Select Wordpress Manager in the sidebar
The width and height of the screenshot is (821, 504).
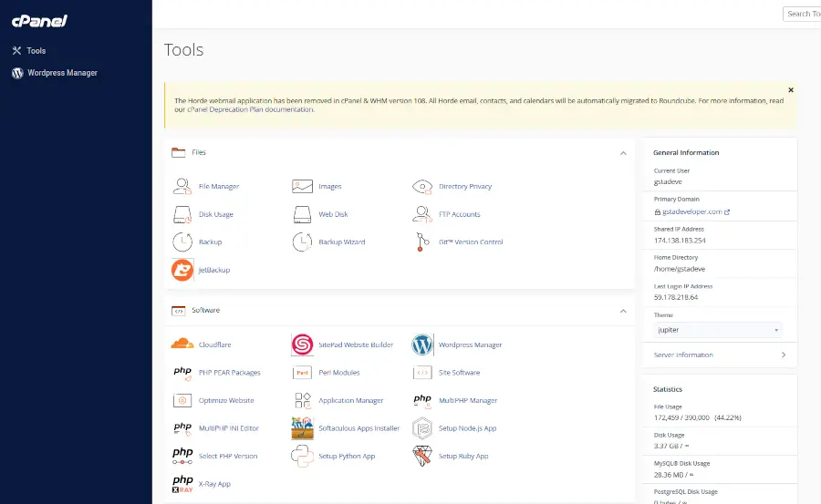pyautogui.click(x=55, y=73)
